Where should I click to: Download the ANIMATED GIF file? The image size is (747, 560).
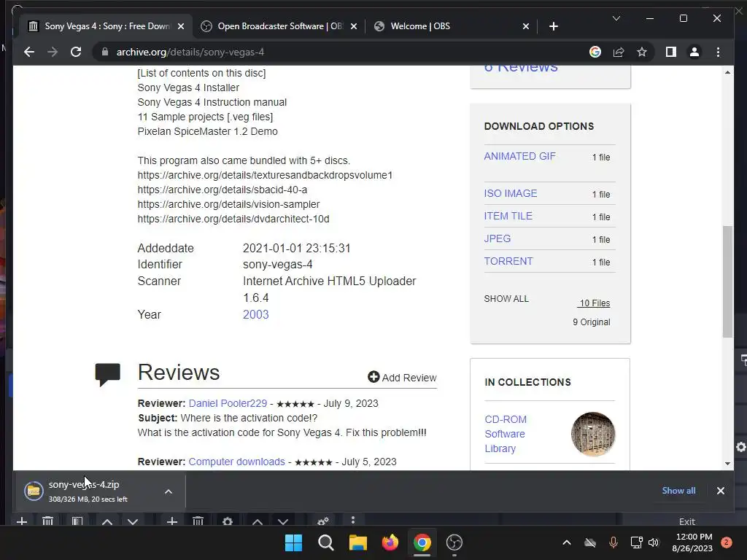coord(519,156)
